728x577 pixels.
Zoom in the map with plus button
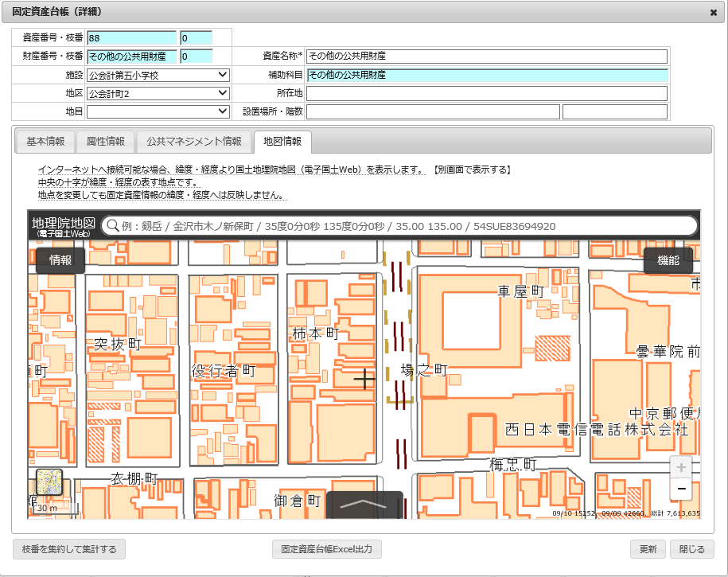pos(681,467)
